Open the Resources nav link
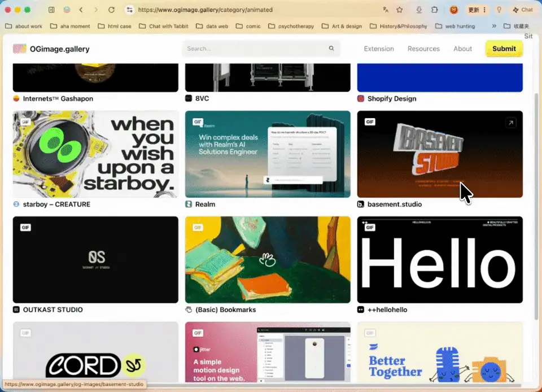The height and width of the screenshot is (392, 542). (x=423, y=49)
